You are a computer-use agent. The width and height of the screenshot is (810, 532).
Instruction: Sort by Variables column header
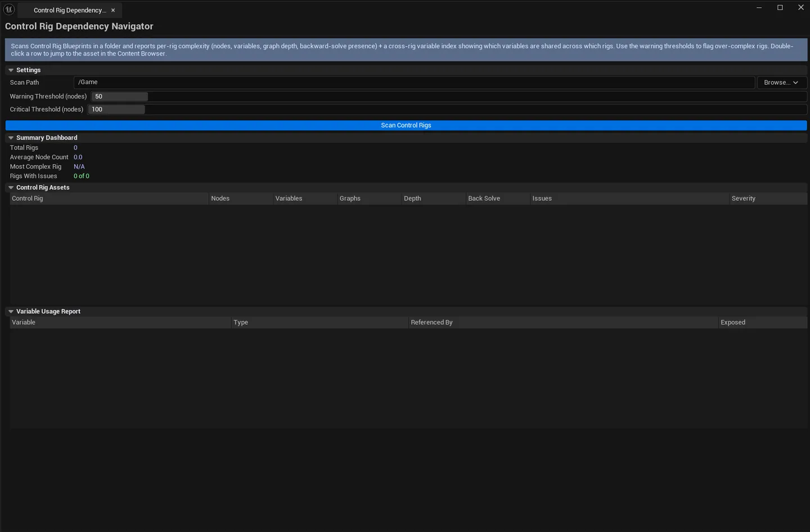click(x=305, y=199)
